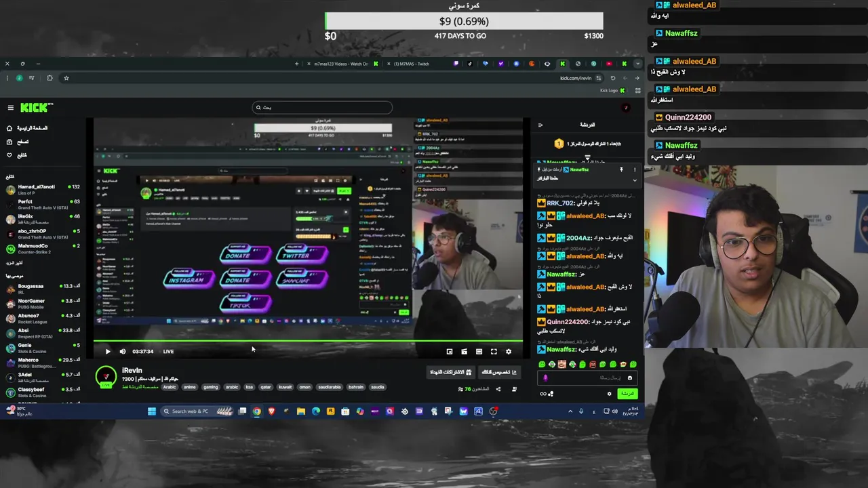Reload the page in browser toolbar

pyautogui.click(x=613, y=78)
